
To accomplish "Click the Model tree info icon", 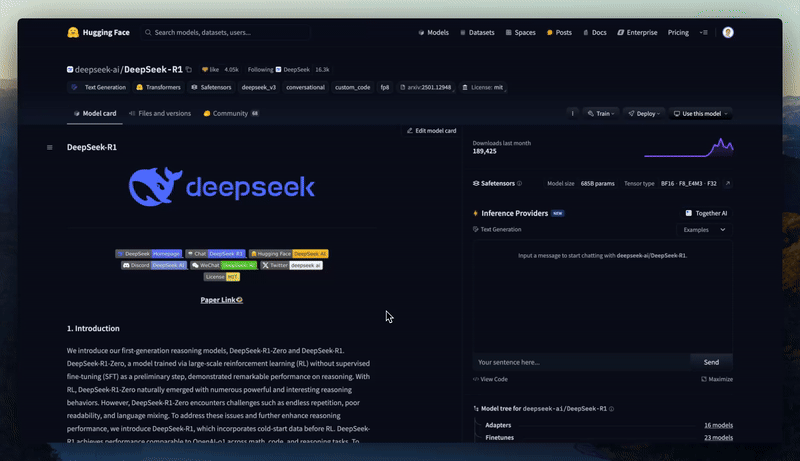I will coord(612,408).
